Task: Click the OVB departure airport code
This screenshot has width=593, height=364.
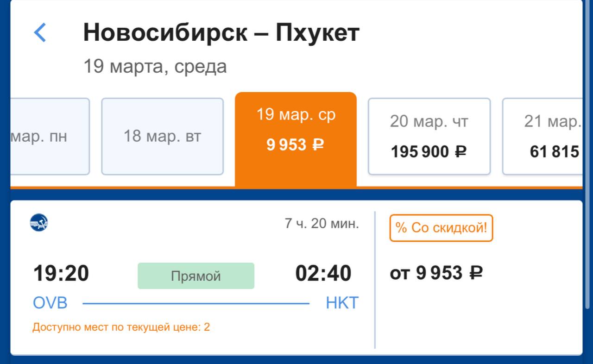Action: (50, 303)
